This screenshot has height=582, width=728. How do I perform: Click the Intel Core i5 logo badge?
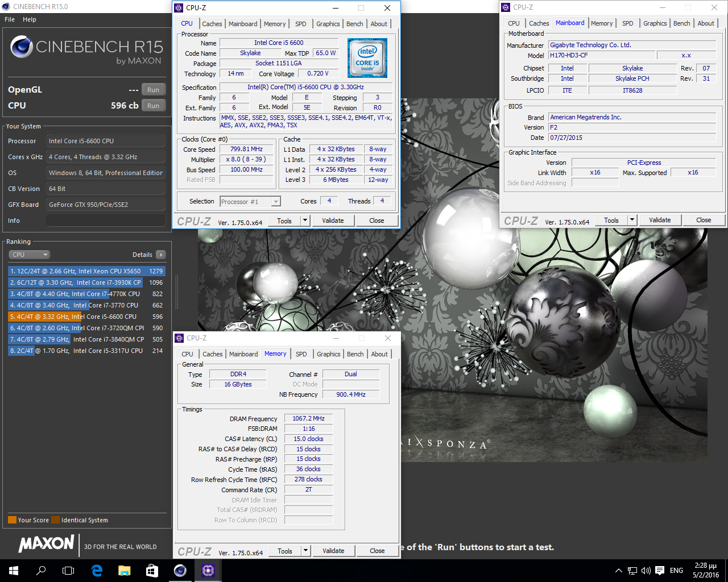pos(367,58)
